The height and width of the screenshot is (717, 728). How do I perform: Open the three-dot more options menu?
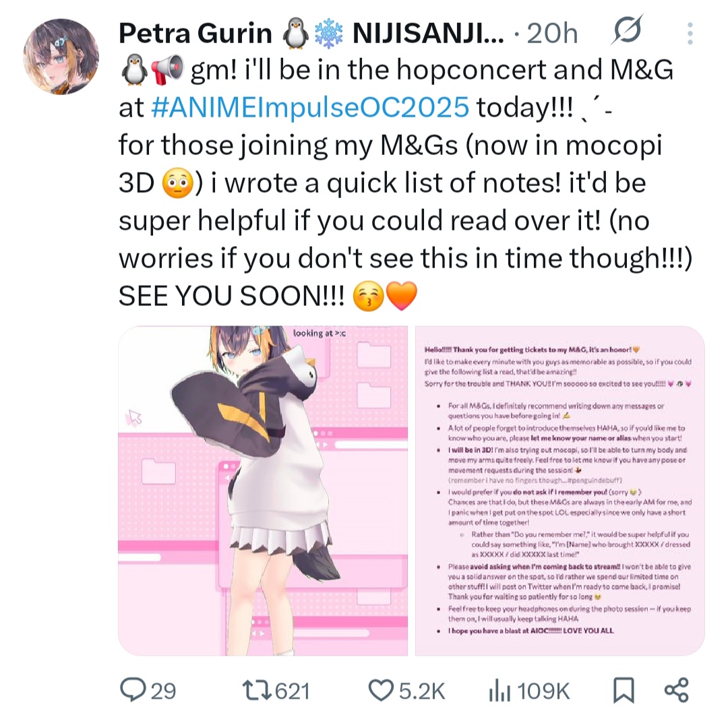[689, 33]
